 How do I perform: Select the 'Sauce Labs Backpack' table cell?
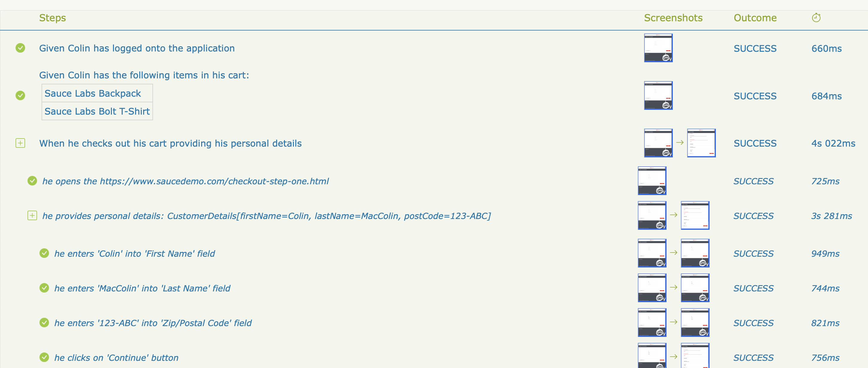(x=93, y=93)
